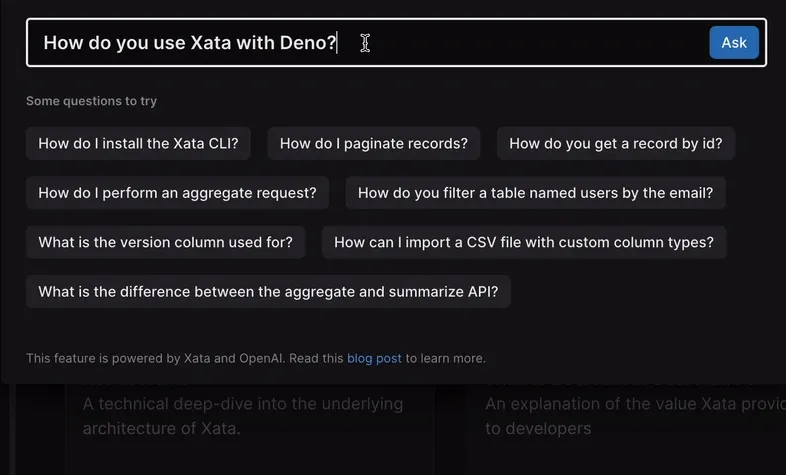
Task: Place cursor at start of 'How do you'
Action: click(x=44, y=43)
